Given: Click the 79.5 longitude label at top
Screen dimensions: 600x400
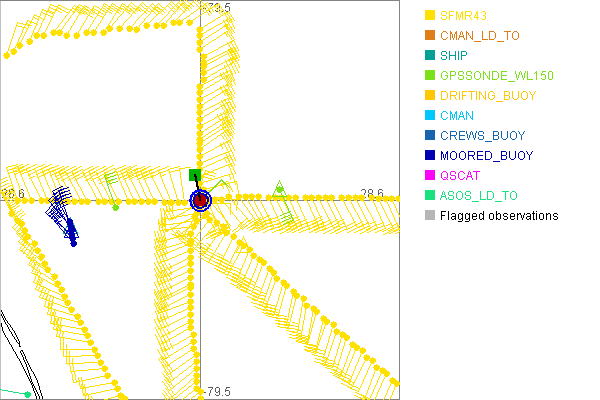Looking at the screenshot, I should point(218,7).
